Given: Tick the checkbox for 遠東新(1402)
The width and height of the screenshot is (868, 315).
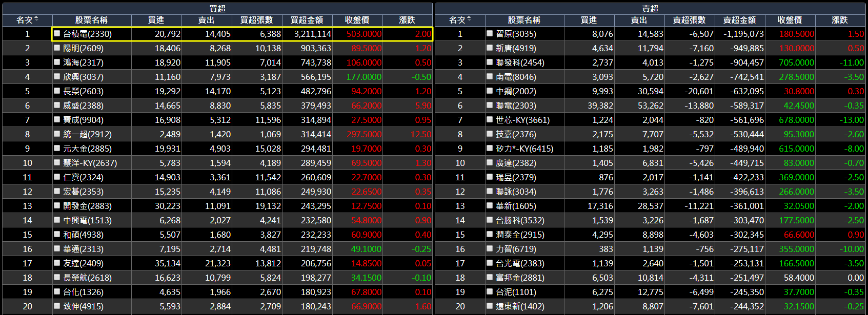Looking at the screenshot, I should tap(490, 306).
